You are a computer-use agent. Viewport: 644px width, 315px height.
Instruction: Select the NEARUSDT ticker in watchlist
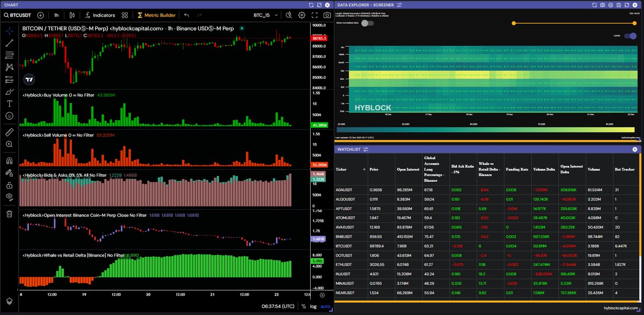point(346,294)
